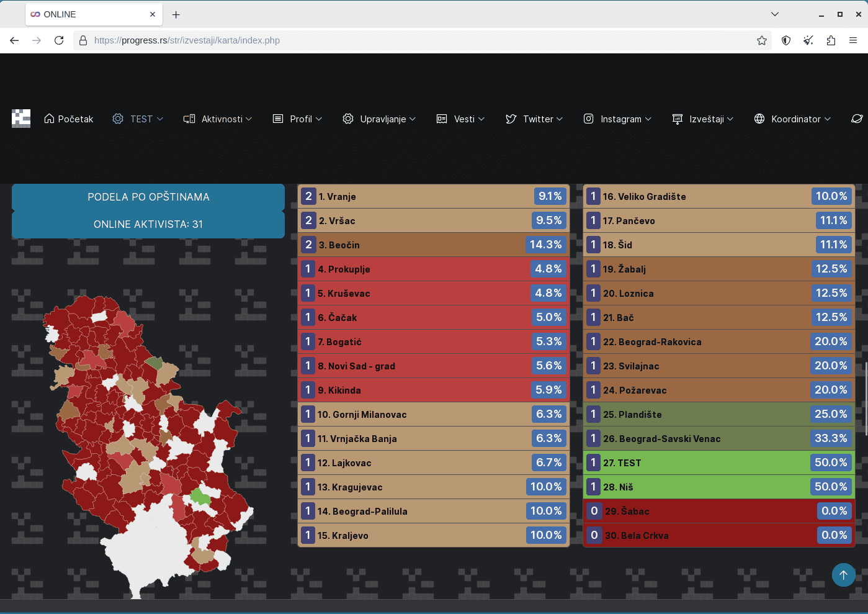Bookmark this page with the star

point(762,40)
